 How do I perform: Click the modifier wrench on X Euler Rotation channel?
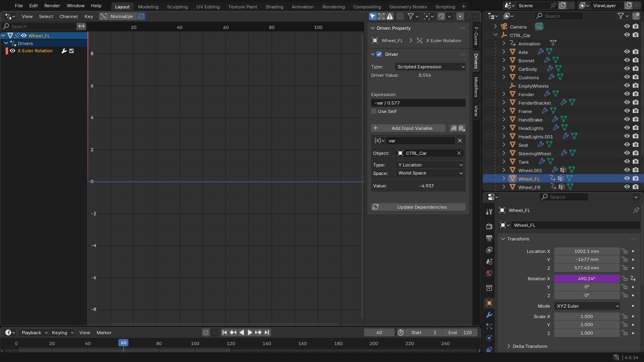64,51
